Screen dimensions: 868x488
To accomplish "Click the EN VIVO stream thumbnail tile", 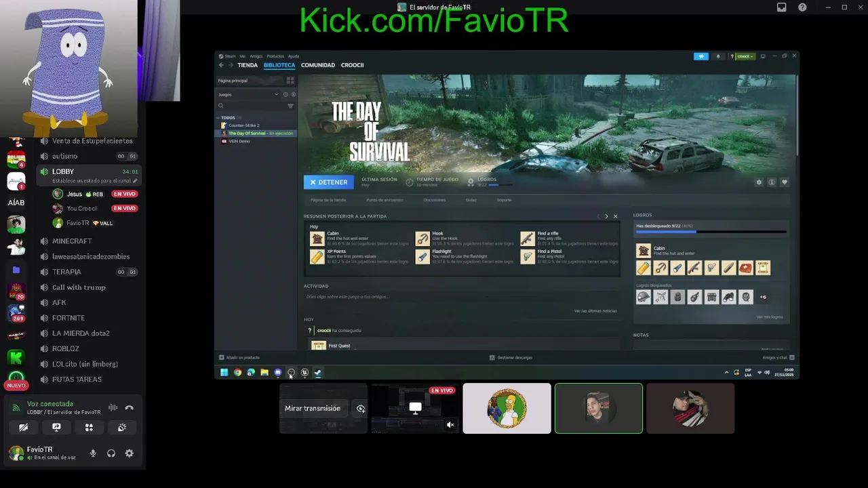I will point(415,409).
